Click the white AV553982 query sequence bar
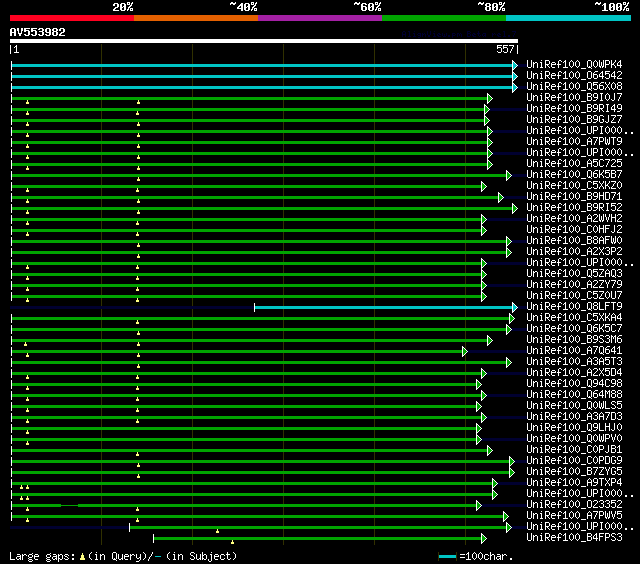 coord(264,42)
